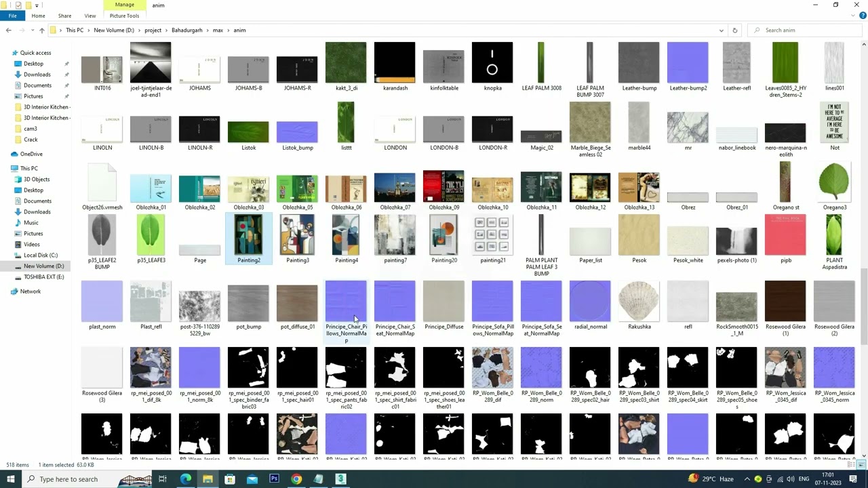This screenshot has height=488, width=868.
Task: Select the knopka power icon image
Action: (493, 66)
